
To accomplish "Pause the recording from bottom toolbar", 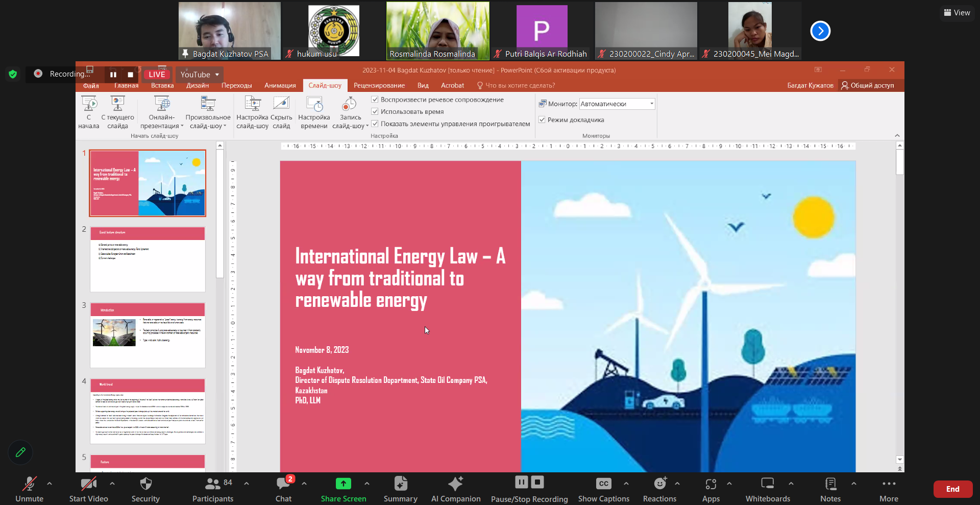I will coord(521,482).
